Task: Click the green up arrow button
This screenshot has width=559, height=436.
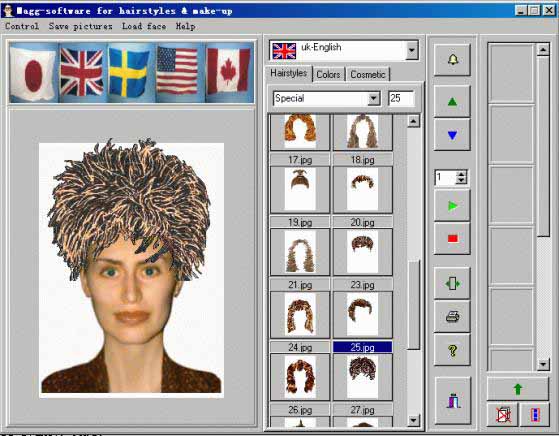Action: click(x=518, y=389)
